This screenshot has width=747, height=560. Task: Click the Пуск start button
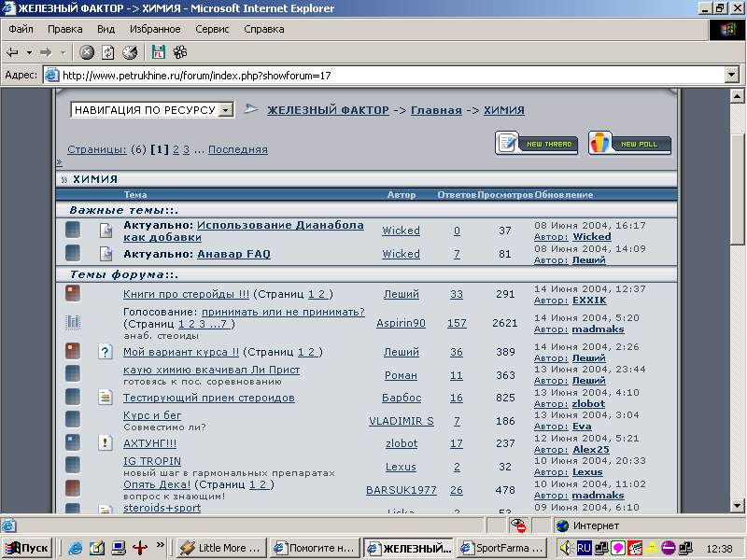26,548
